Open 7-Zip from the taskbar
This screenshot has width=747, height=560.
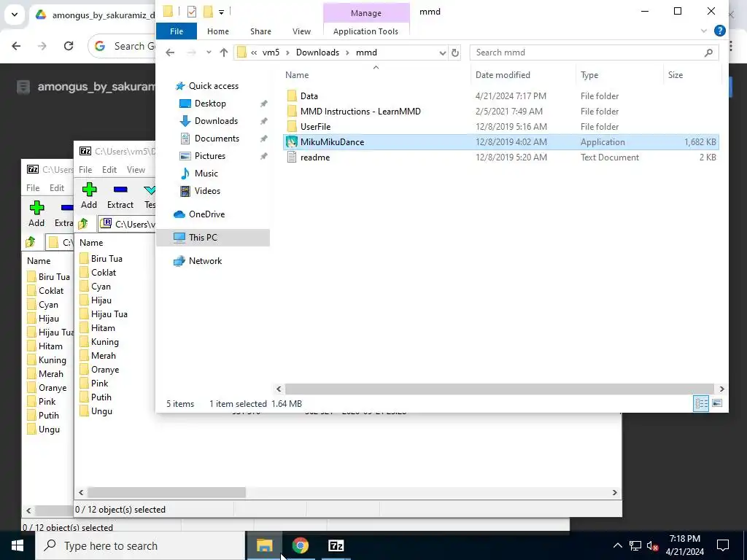point(336,545)
